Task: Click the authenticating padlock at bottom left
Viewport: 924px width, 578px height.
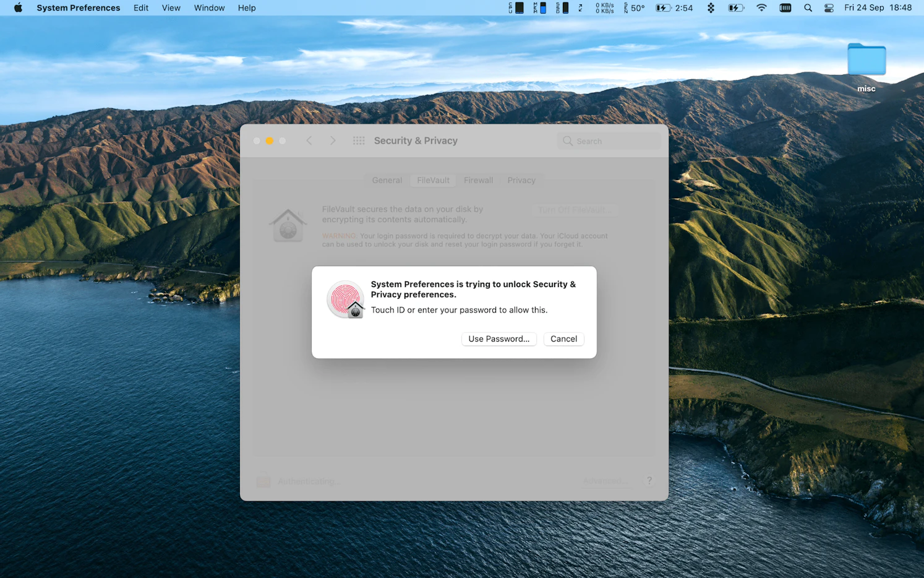Action: [x=263, y=480]
